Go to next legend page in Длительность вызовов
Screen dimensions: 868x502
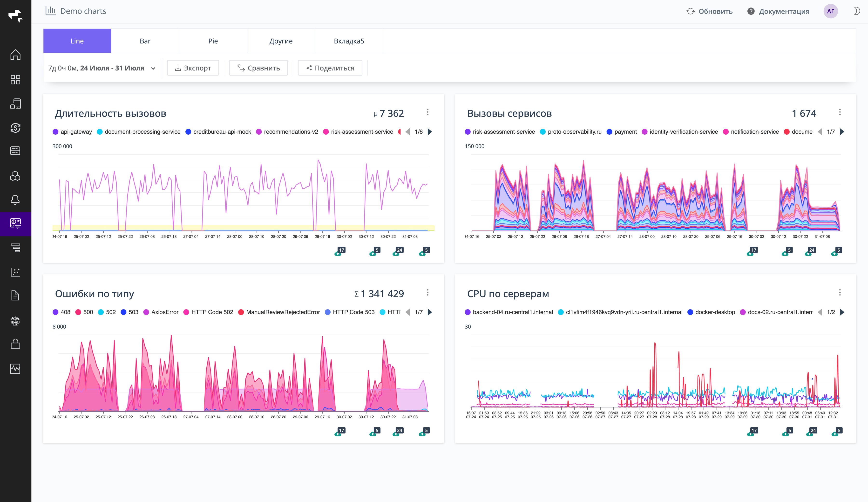(x=430, y=132)
